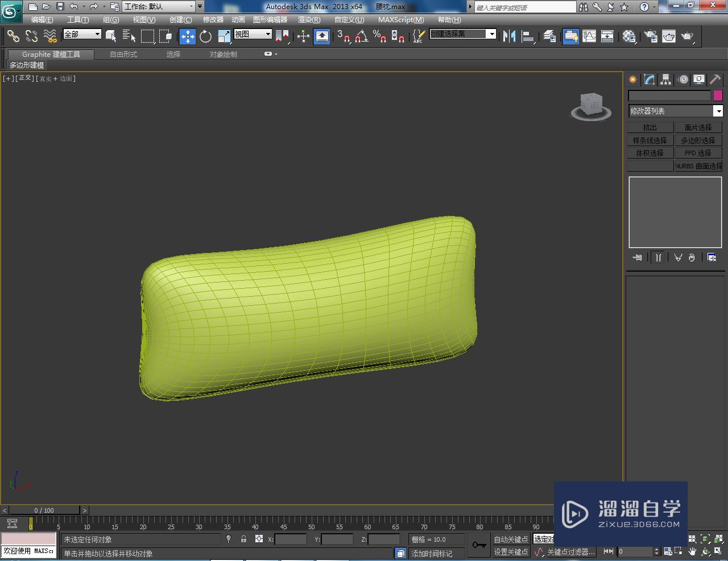Open Rendered Frame Window icon
Viewport: 728px width, 561px height.
(x=669, y=36)
